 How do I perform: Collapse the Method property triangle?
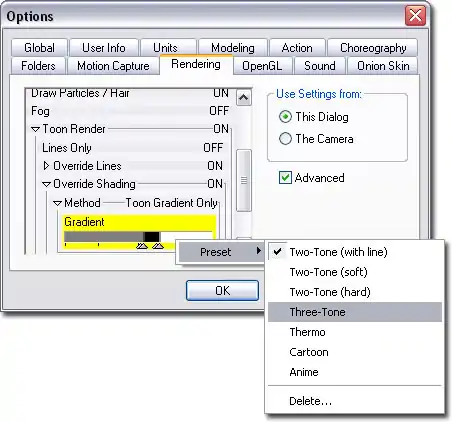(x=57, y=203)
